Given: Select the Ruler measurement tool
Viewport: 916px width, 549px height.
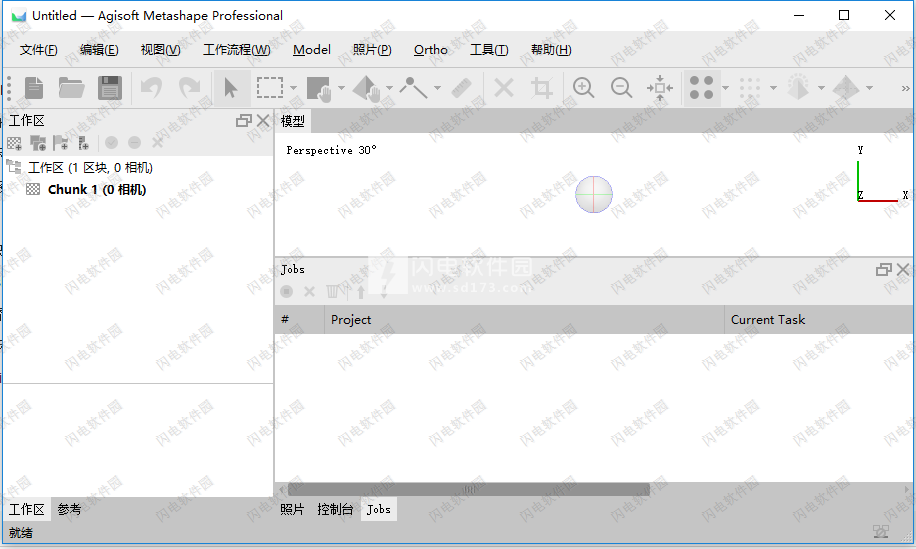Looking at the screenshot, I should [x=462, y=88].
